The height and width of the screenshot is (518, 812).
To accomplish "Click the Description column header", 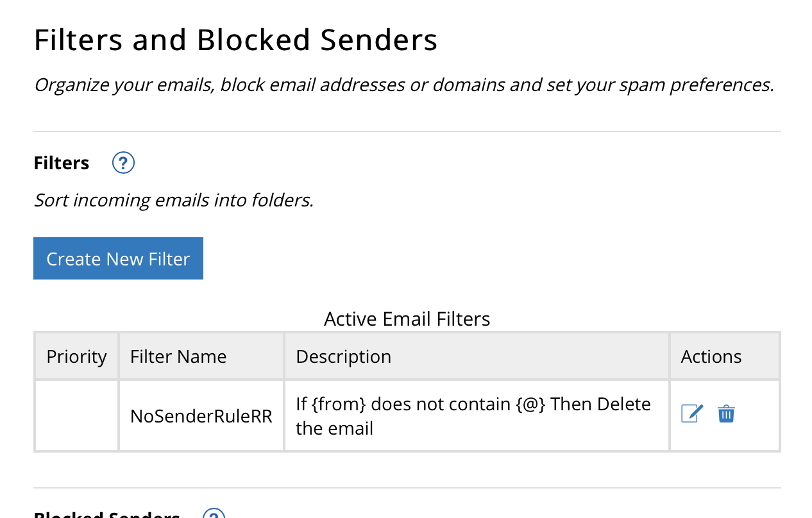I will (343, 356).
